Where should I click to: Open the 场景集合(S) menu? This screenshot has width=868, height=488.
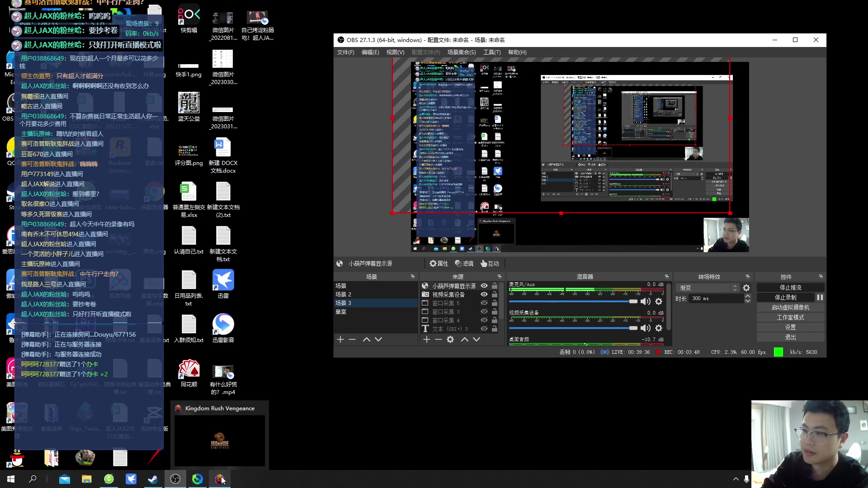(x=462, y=52)
